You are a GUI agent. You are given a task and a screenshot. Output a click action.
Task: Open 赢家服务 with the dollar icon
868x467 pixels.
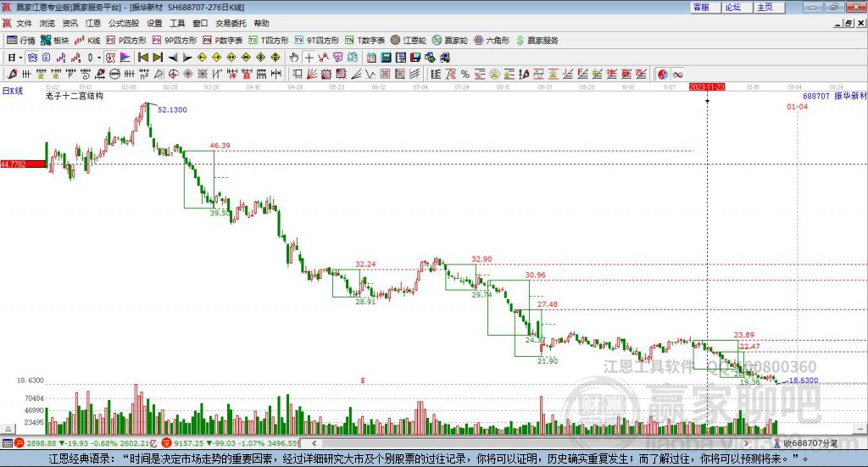point(537,41)
